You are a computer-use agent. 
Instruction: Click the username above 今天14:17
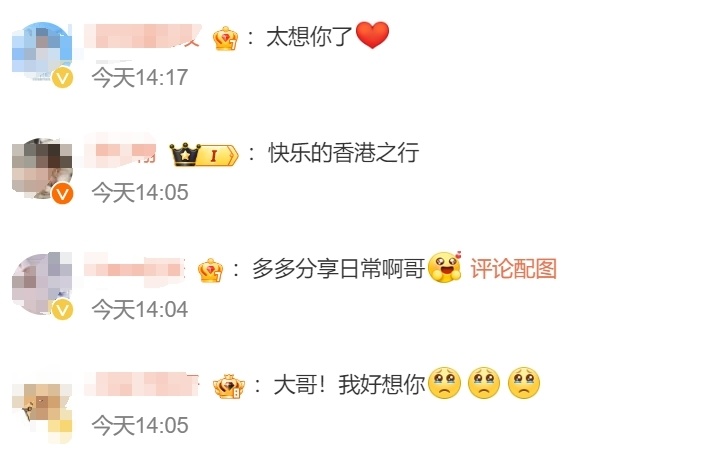(142, 36)
